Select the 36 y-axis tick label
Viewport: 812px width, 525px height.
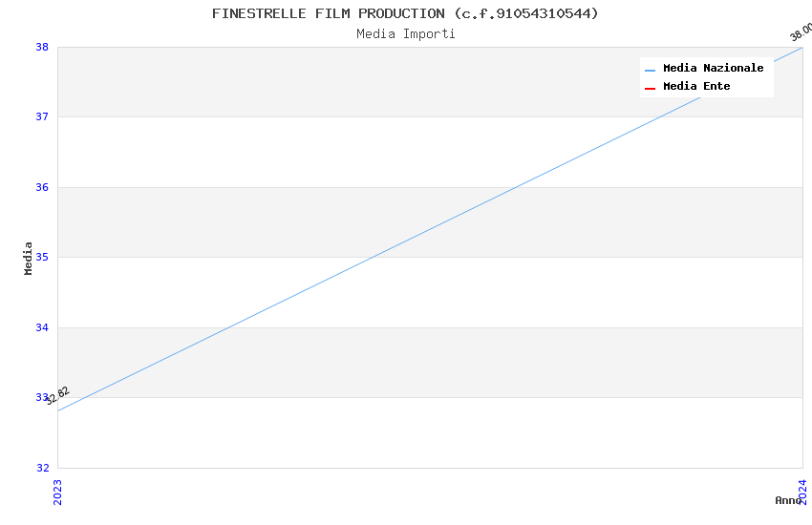pyautogui.click(x=42, y=187)
